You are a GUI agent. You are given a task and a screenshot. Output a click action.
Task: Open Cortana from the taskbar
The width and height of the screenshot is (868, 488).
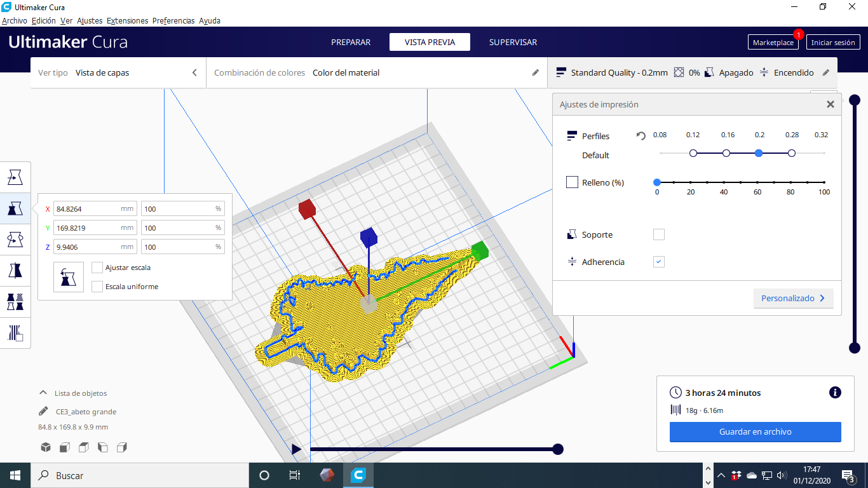[264, 475]
